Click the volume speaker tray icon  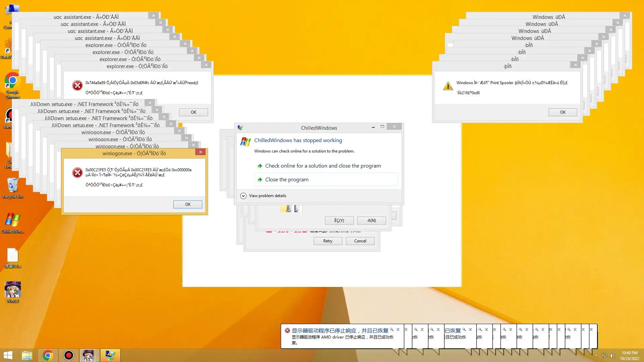[x=612, y=356]
